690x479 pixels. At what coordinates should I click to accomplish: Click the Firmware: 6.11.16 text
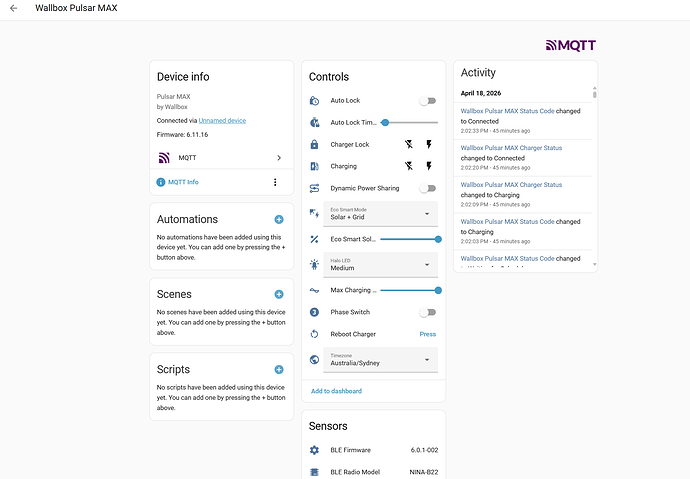(x=182, y=135)
